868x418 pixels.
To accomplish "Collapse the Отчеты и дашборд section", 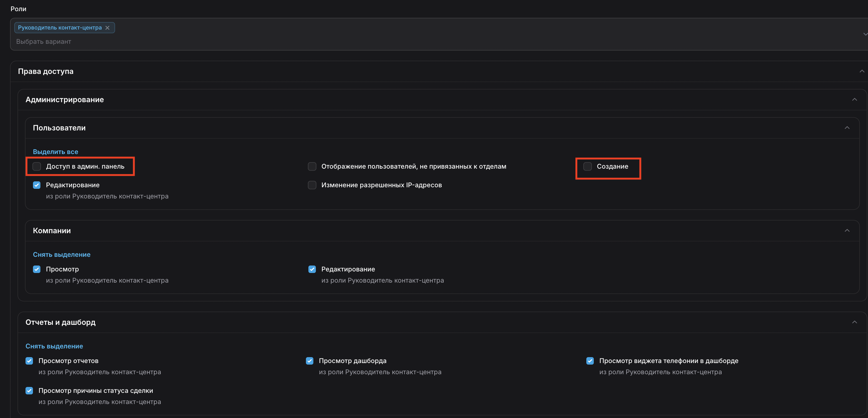I will (x=854, y=322).
